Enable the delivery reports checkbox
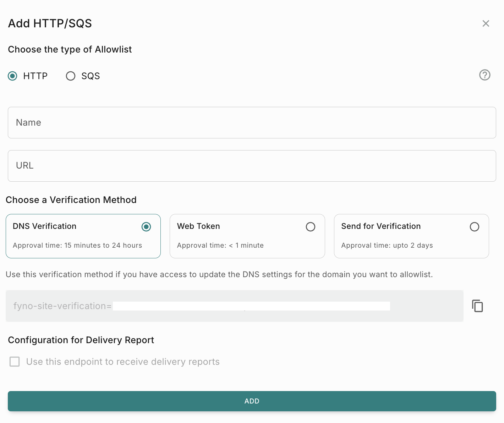Viewport: 504px width, 423px height. tap(15, 362)
